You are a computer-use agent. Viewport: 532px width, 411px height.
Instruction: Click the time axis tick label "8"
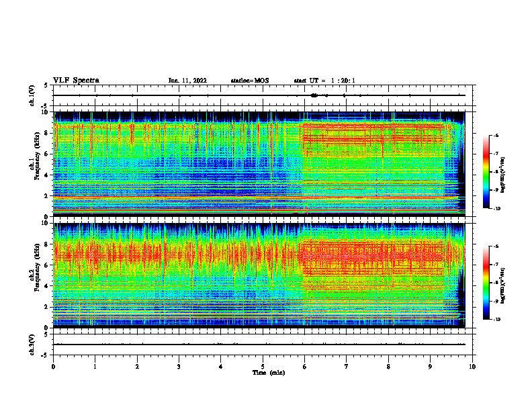[388, 367]
